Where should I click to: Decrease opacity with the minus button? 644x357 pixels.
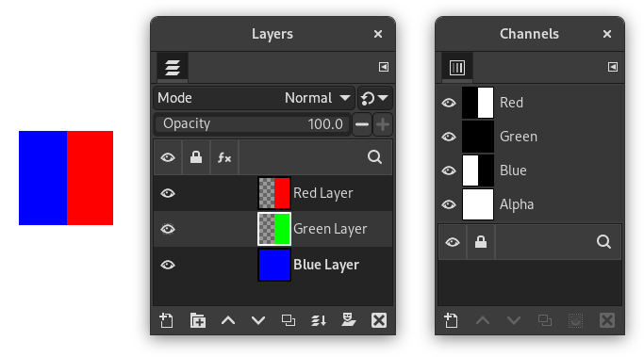(362, 124)
